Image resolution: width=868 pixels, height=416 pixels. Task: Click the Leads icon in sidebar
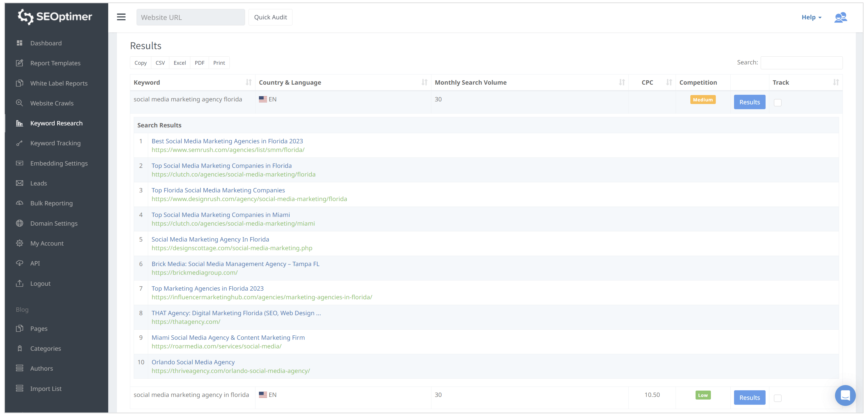(19, 183)
